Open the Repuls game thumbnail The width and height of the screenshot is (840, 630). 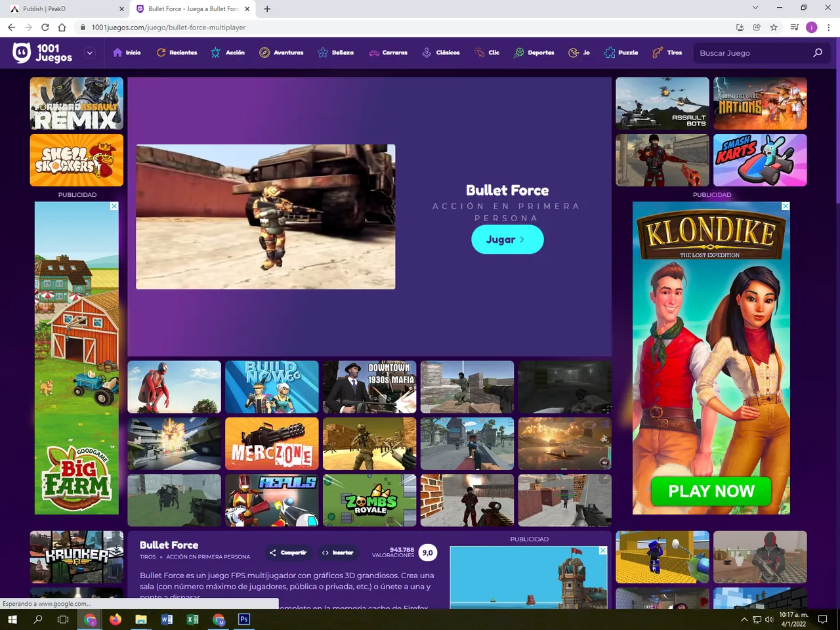(x=272, y=500)
